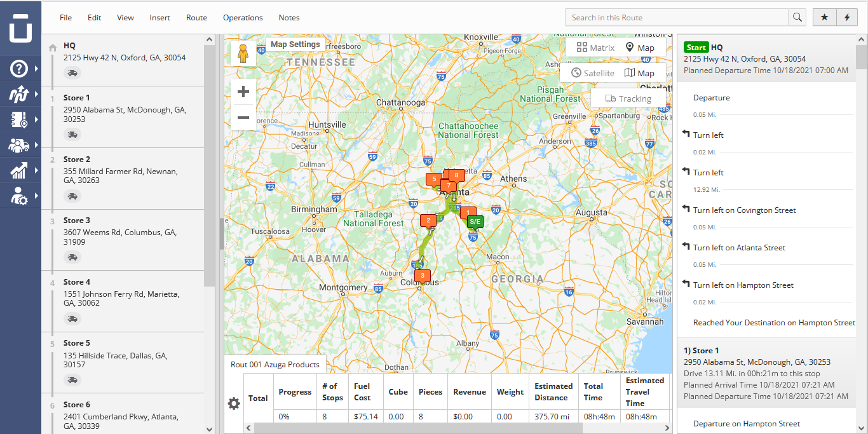868x434 pixels.
Task: Open the help question mark sidebar icon
Action: click(18, 68)
